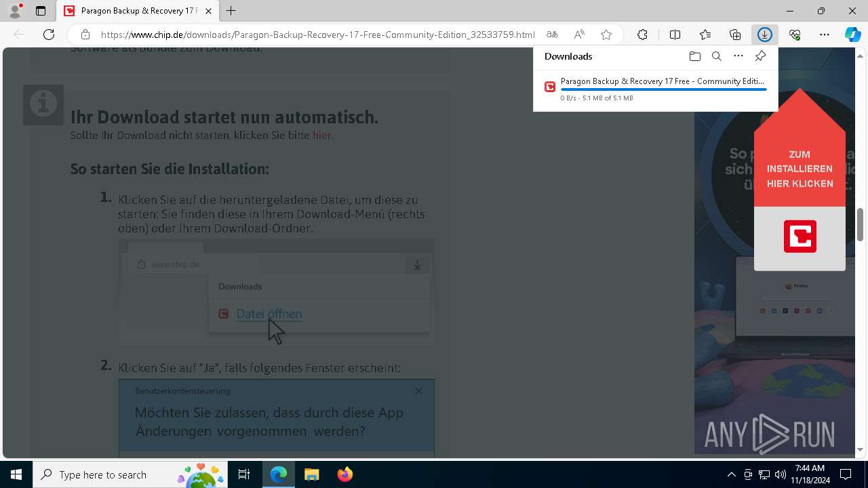This screenshot has width=868, height=488.
Task: Click the chip.de URL address bar
Action: click(x=317, y=35)
